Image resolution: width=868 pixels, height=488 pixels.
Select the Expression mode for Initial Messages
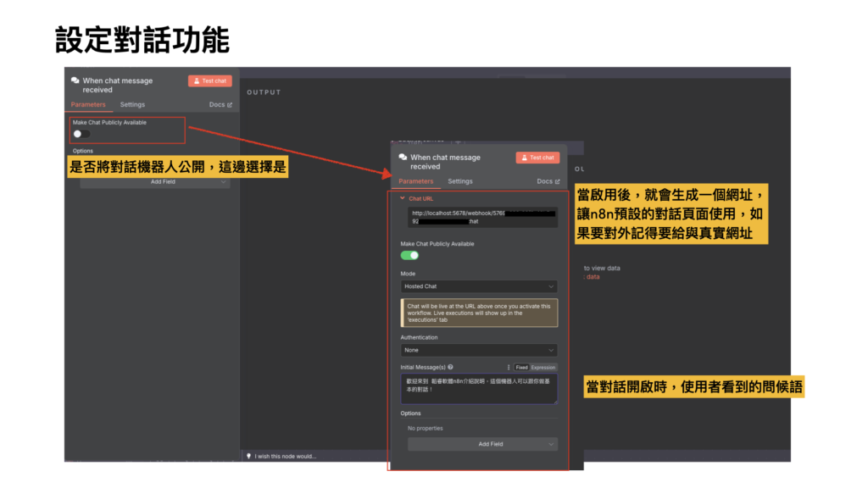pyautogui.click(x=543, y=368)
